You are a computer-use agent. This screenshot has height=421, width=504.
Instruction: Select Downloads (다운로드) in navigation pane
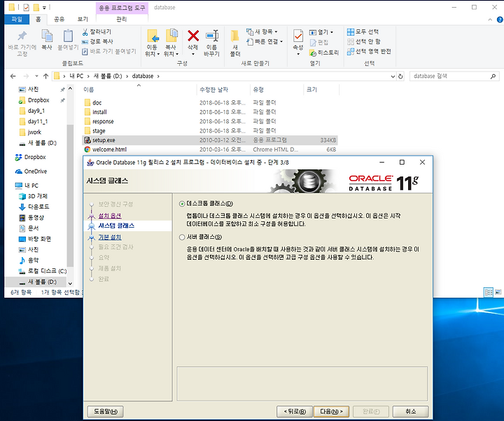pyautogui.click(x=38, y=207)
